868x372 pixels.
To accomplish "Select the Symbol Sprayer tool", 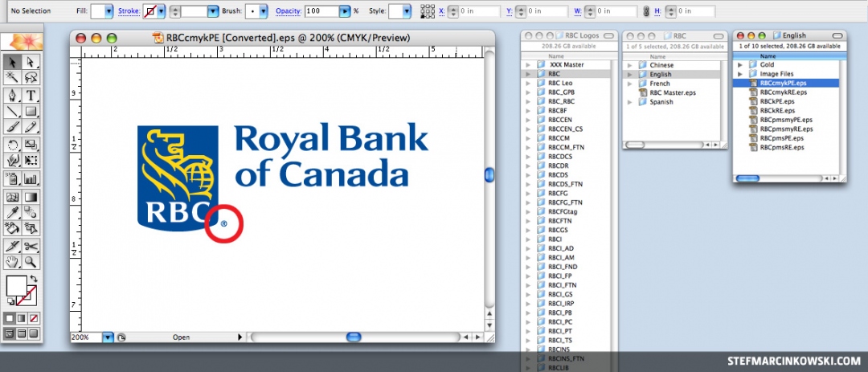I will pos(13,178).
